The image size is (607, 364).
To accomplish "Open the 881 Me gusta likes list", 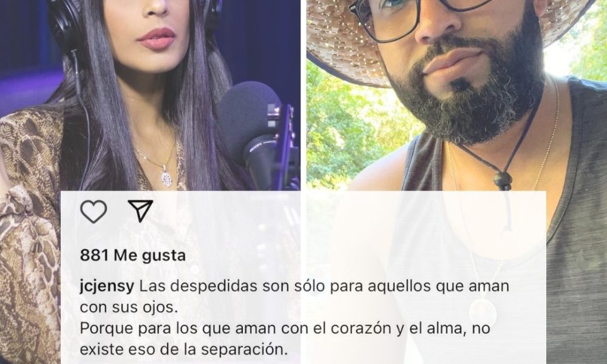I will point(133,255).
